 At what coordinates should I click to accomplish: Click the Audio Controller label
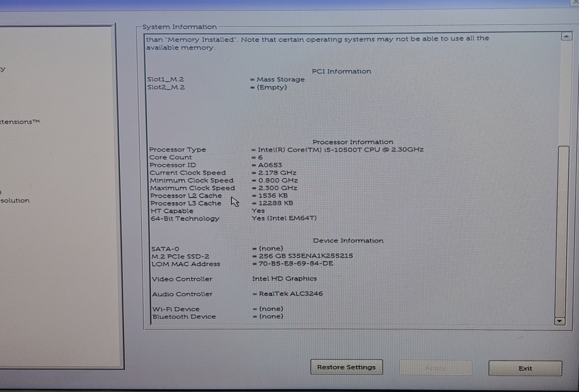(183, 294)
